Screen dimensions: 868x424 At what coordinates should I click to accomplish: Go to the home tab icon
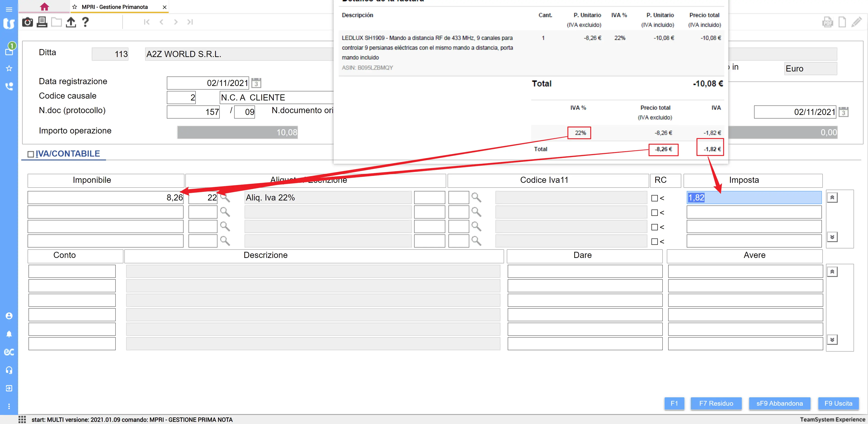(x=44, y=7)
